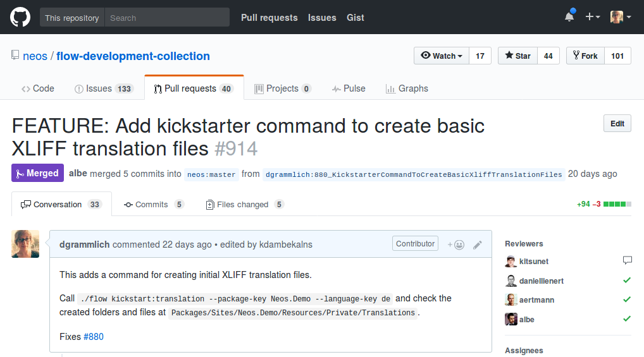
Task: Open Pull requests in top navigation
Action: pos(269,18)
